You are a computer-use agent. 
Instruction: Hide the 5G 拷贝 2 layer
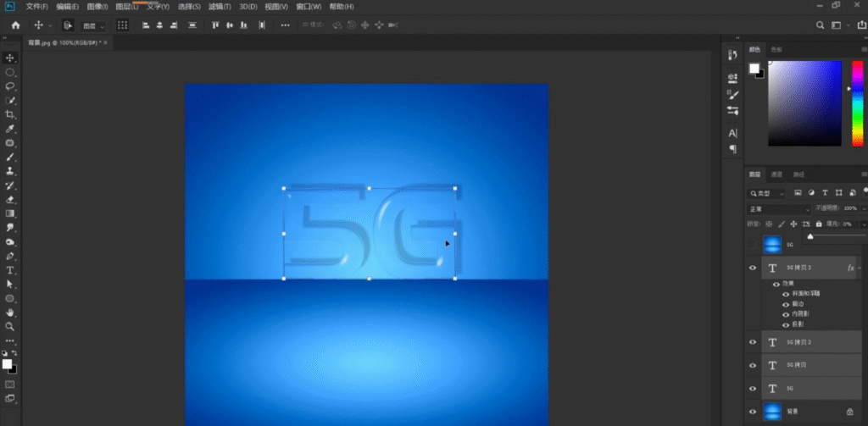coord(753,342)
